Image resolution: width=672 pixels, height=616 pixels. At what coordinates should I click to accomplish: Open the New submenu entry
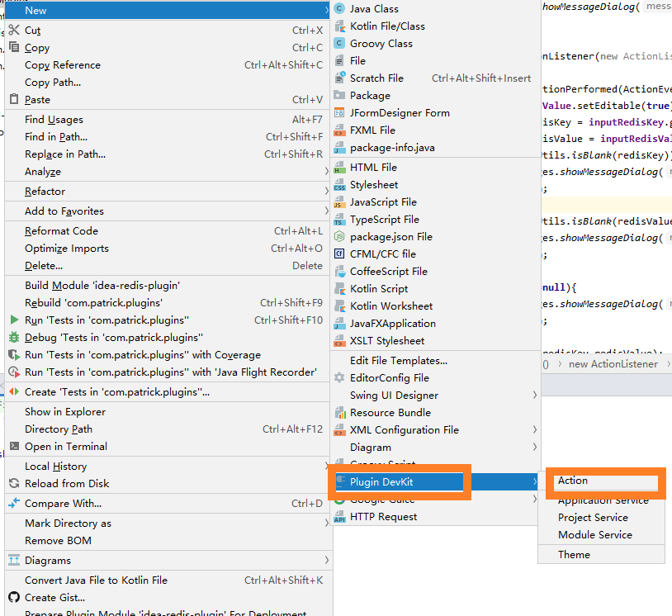(167, 10)
